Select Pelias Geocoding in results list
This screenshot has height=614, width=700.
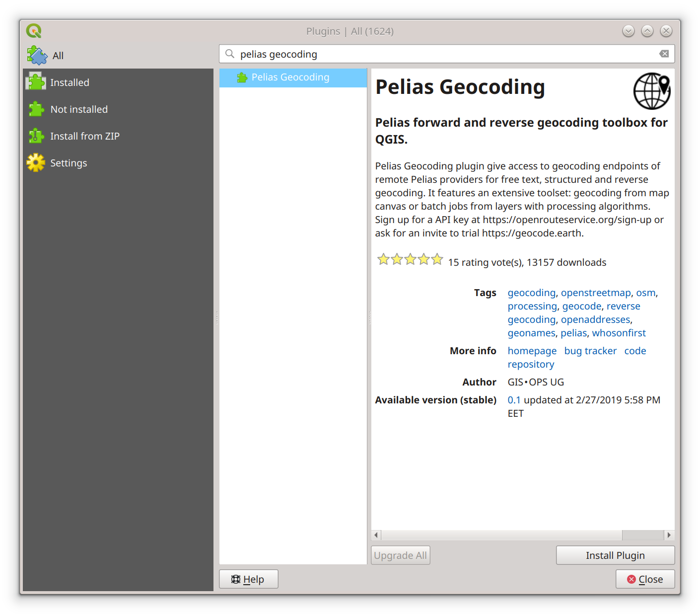point(293,77)
